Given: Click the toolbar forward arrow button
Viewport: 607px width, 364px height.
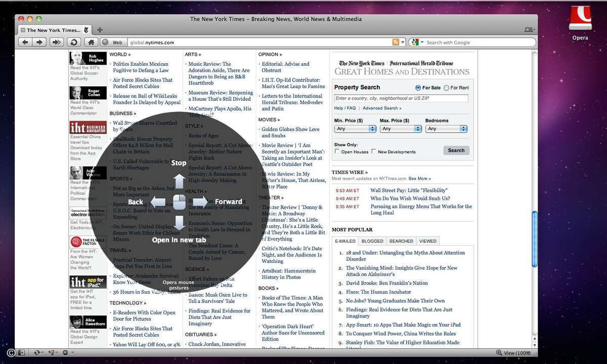Looking at the screenshot, I should point(39,42).
